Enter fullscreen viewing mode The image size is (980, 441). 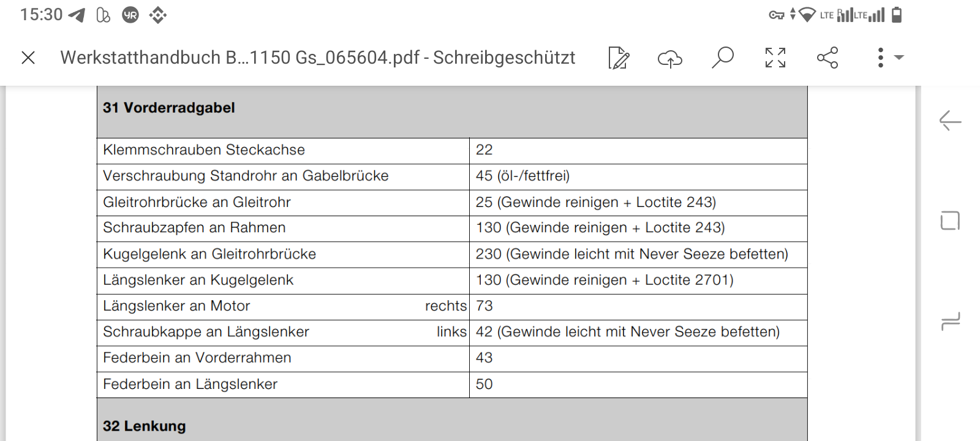point(775,58)
